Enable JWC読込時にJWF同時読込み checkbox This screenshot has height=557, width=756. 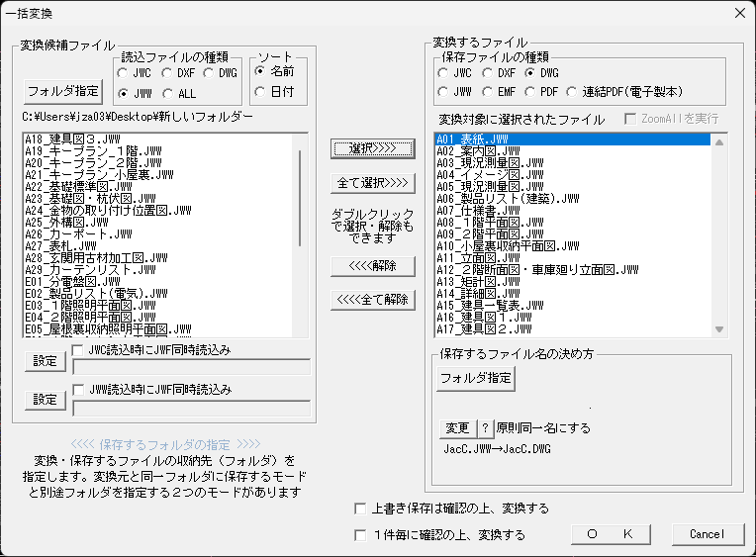tap(80, 351)
